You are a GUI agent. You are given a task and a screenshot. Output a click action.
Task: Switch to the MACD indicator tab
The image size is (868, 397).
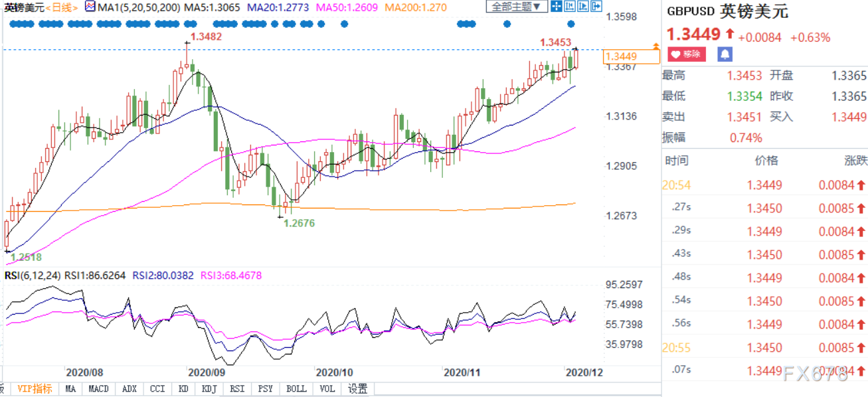pyautogui.click(x=99, y=389)
